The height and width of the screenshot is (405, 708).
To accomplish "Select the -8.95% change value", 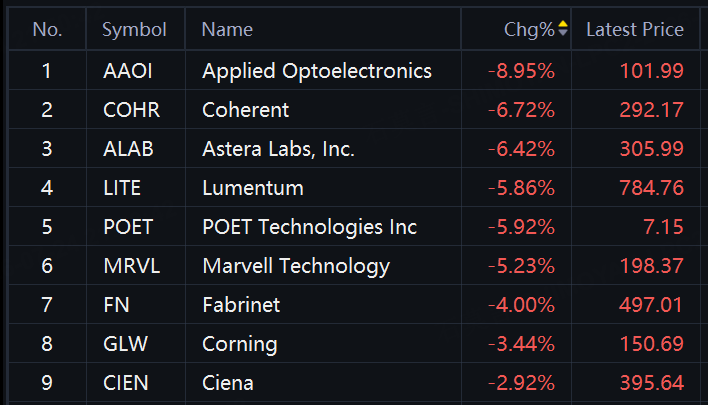I will click(522, 71).
